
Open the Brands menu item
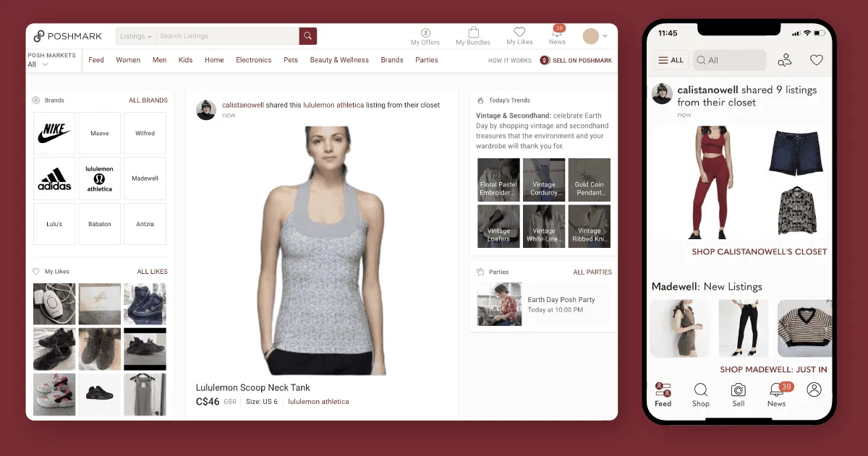tap(392, 60)
